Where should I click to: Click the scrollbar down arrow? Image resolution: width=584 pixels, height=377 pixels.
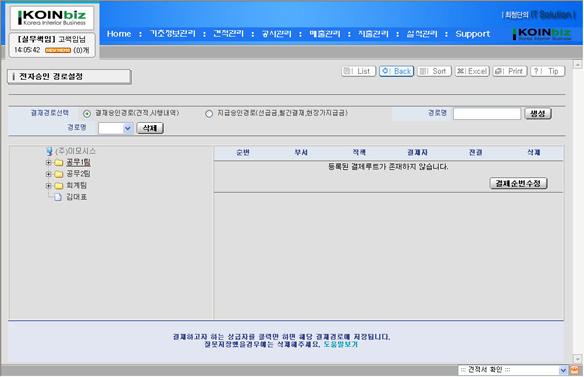[x=577, y=359]
